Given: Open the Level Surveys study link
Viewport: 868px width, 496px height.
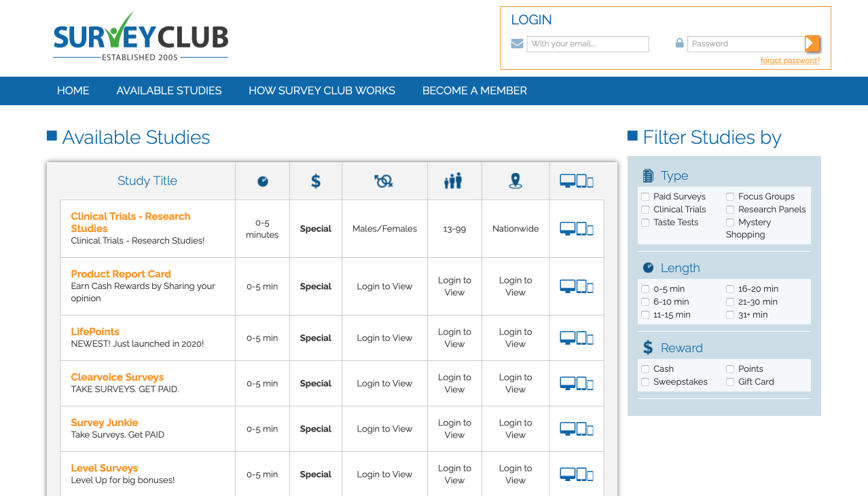Looking at the screenshot, I should tap(105, 468).
